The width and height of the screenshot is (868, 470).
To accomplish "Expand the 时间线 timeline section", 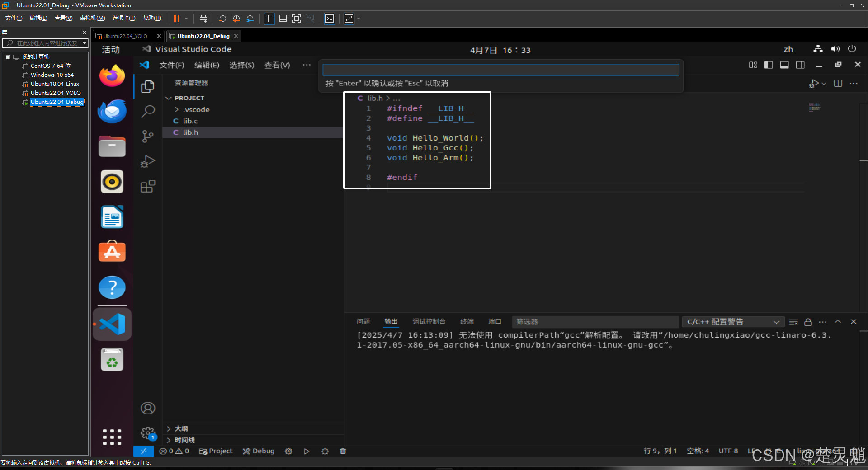I will [x=169, y=440].
